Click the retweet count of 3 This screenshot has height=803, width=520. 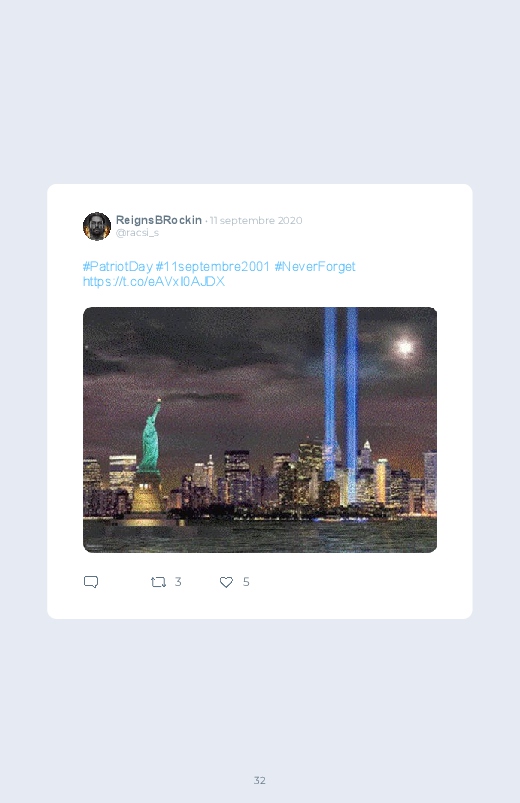click(178, 582)
